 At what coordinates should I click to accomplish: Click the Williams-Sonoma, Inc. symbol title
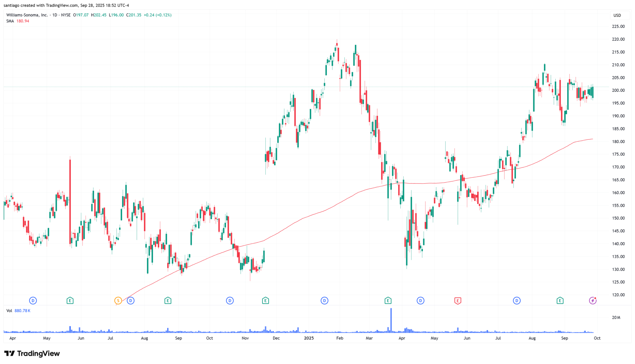click(27, 15)
